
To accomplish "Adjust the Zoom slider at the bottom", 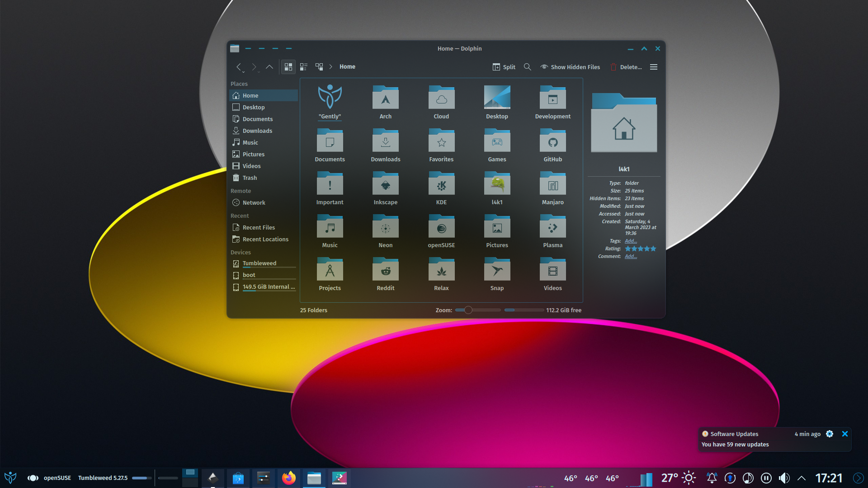I will tap(468, 310).
